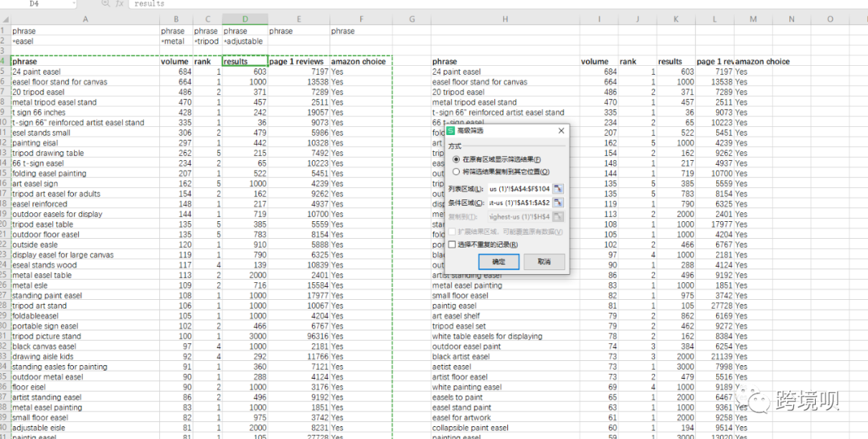The width and height of the screenshot is (868, 439).
Task: Select 将筛选结果复制到其它位置 radio option
Action: 456,171
